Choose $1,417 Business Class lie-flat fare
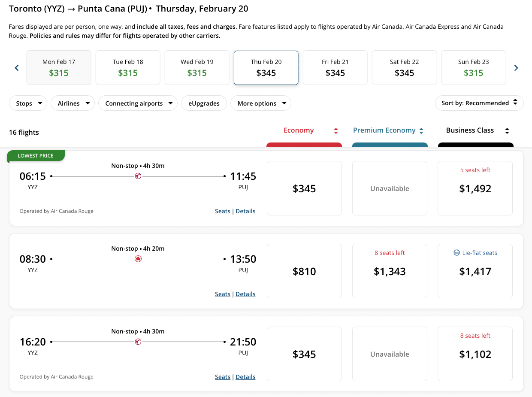Viewport: 532px width, 397px height. pos(475,271)
